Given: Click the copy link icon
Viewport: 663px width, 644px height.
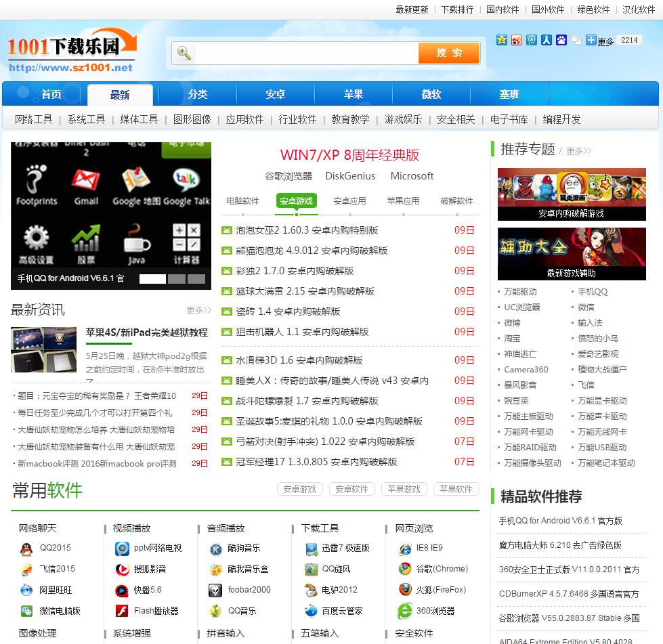Looking at the screenshot, I should [x=576, y=40].
